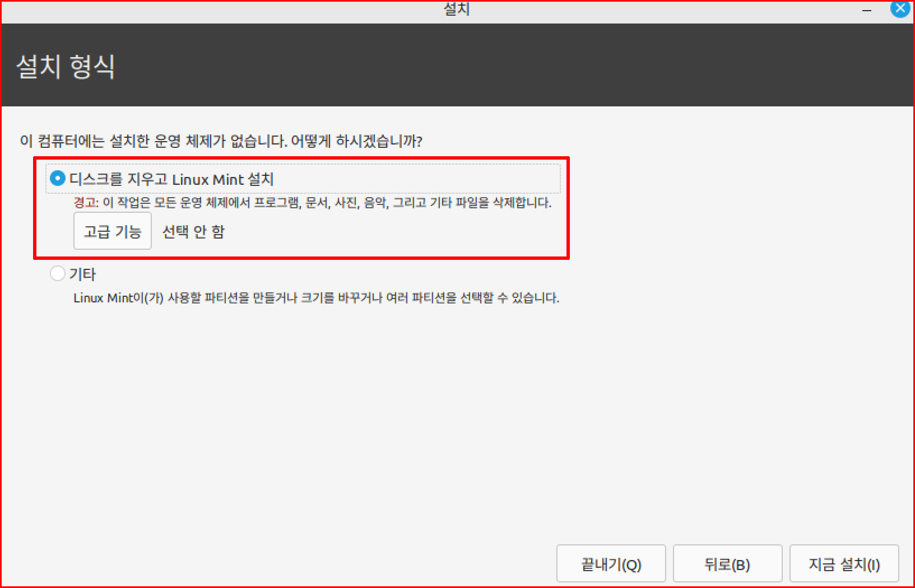Close the 설치 installer window

(x=900, y=8)
